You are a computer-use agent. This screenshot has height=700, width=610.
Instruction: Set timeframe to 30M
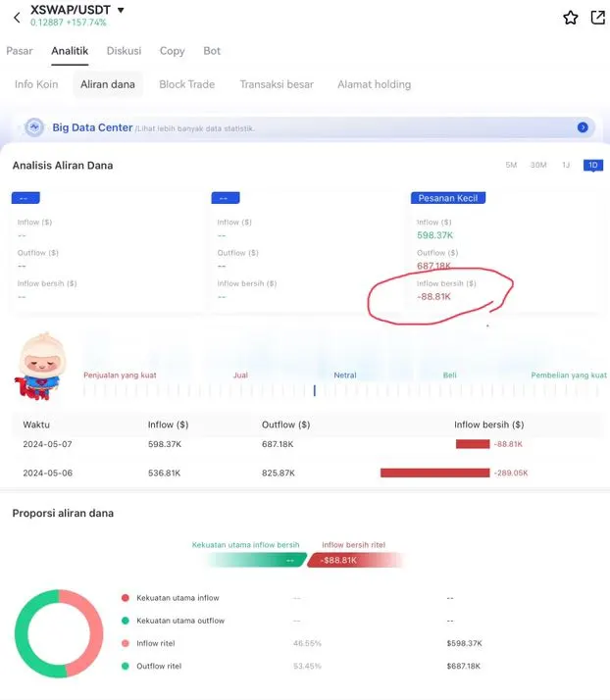(x=538, y=165)
